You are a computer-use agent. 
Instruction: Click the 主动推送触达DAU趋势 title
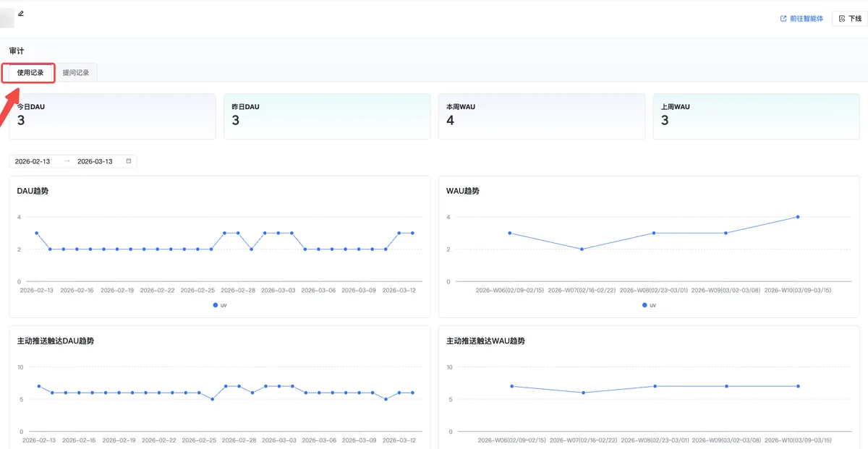pyautogui.click(x=55, y=341)
